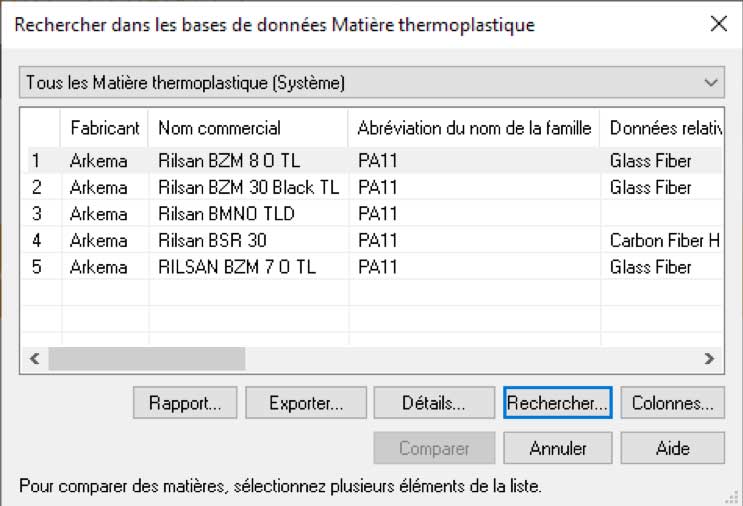The width and height of the screenshot is (743, 506).
Task: Open material Détails... dialog
Action: tap(434, 404)
